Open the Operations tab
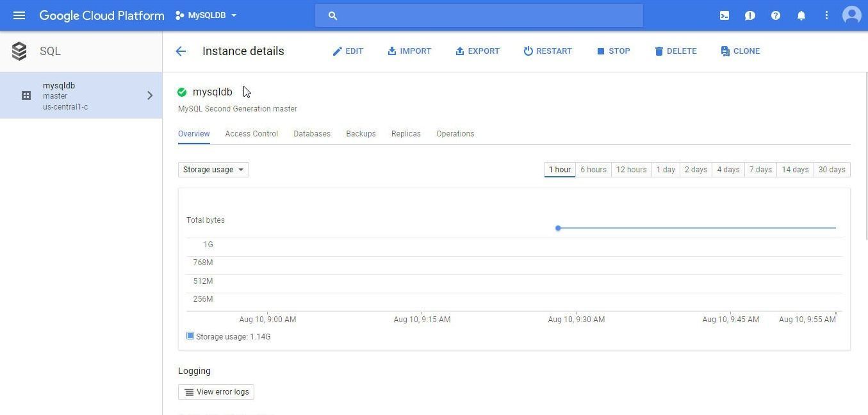Screen dimensions: 868x415 tap(455, 134)
